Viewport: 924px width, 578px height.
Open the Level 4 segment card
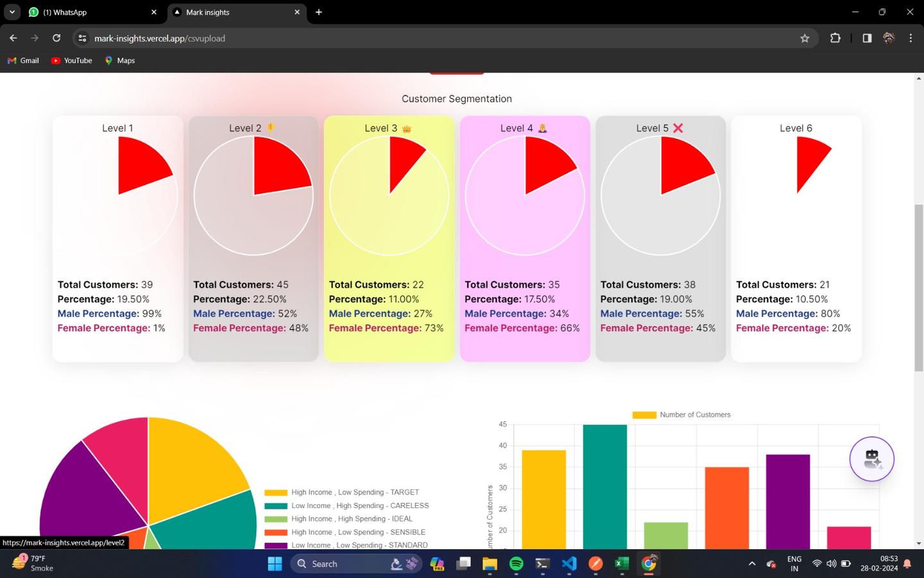(525, 238)
